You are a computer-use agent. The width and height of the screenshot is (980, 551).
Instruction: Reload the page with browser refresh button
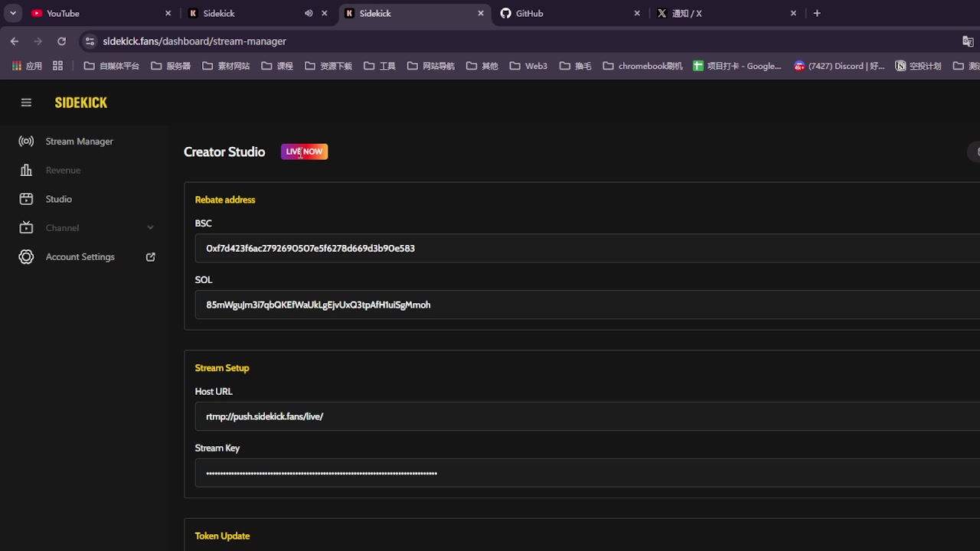point(61,41)
